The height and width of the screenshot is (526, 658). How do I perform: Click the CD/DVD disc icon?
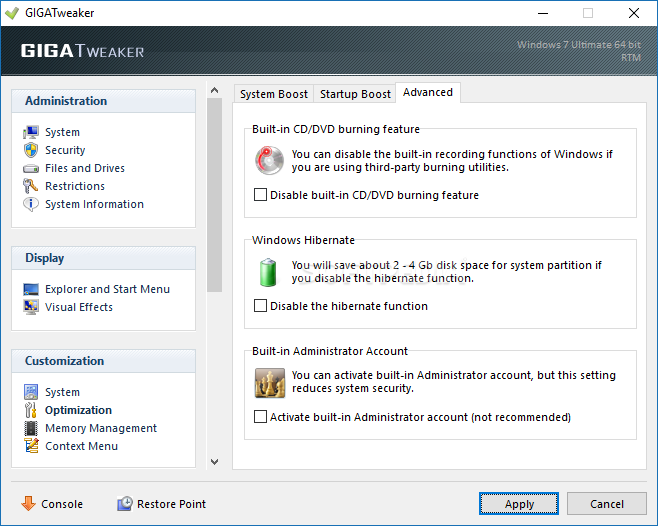coord(269,160)
